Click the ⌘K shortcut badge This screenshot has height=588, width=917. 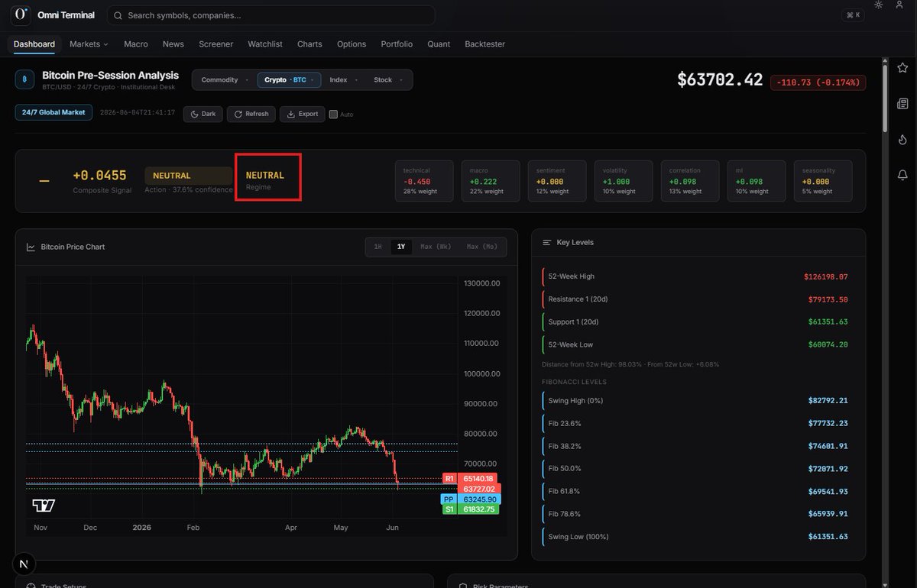click(x=852, y=15)
